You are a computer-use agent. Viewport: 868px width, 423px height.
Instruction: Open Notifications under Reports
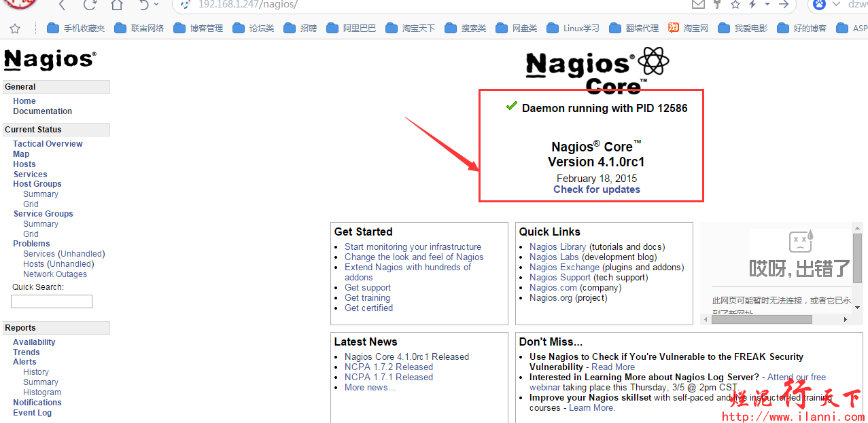point(37,403)
